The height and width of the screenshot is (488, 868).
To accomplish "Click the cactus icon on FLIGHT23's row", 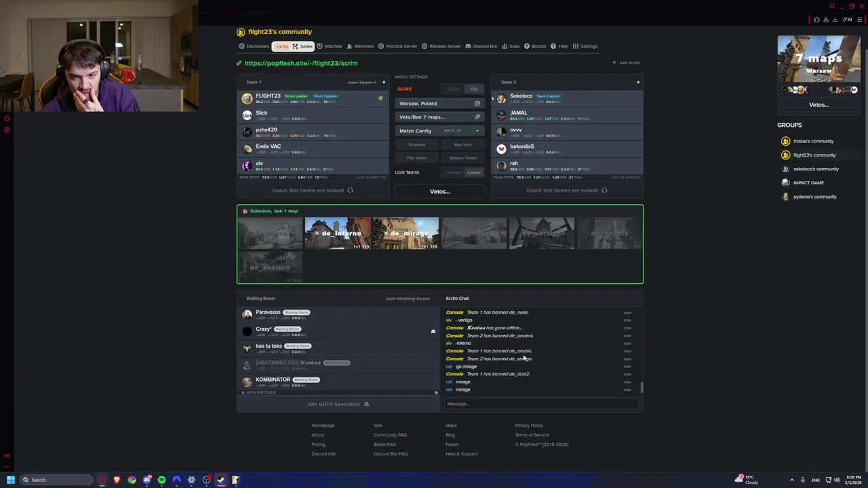I will coord(380,98).
